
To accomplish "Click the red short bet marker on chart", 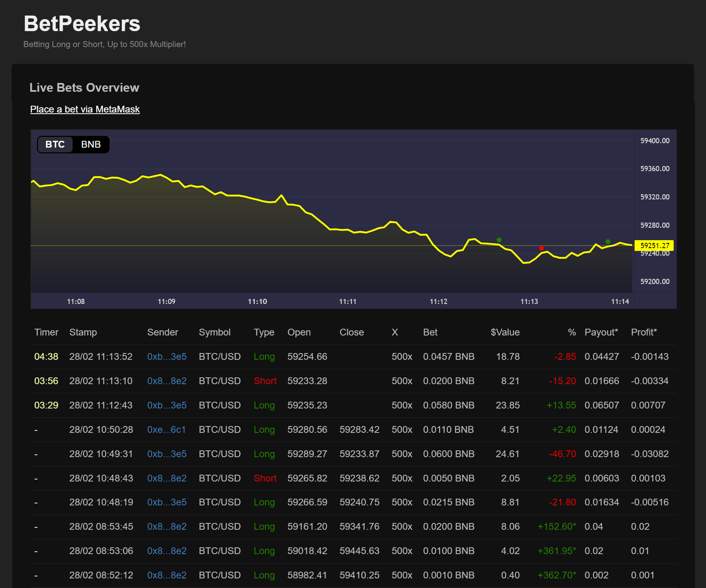I will 541,248.
